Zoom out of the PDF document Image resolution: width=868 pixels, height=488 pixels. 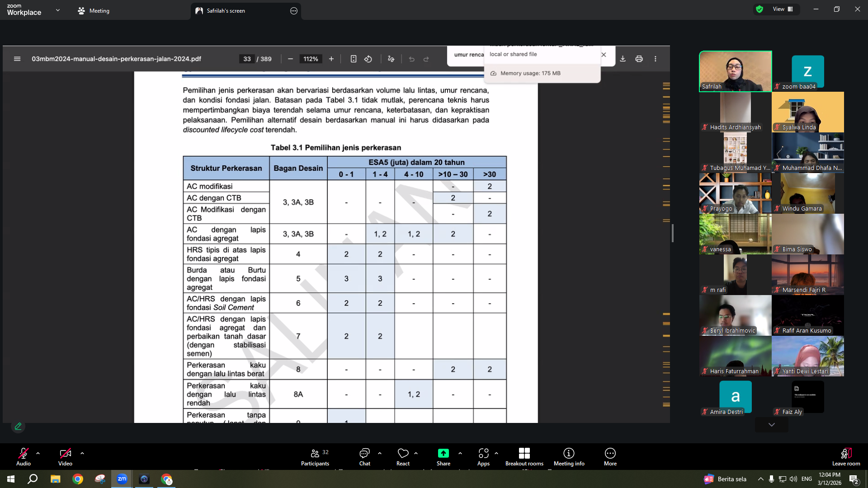[290, 59]
